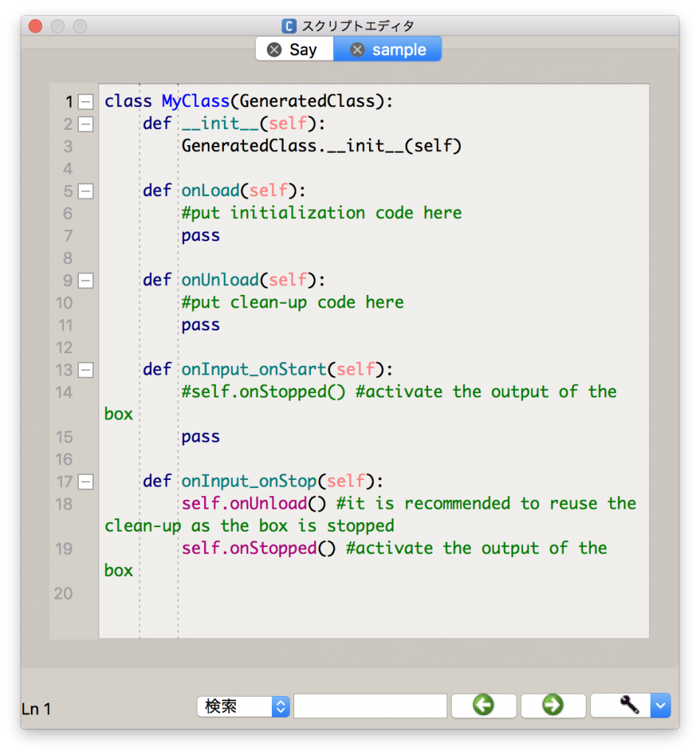
Task: Place cursor on the pass statement in onLoad
Action: click(x=200, y=235)
